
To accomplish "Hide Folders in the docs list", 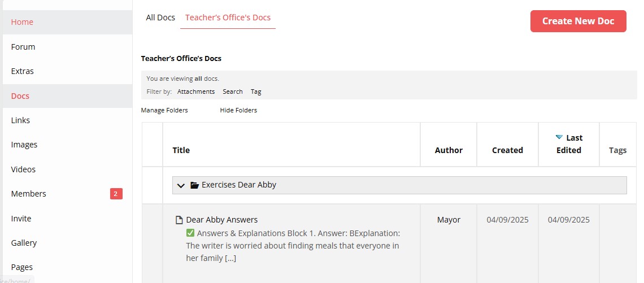I will (x=238, y=110).
